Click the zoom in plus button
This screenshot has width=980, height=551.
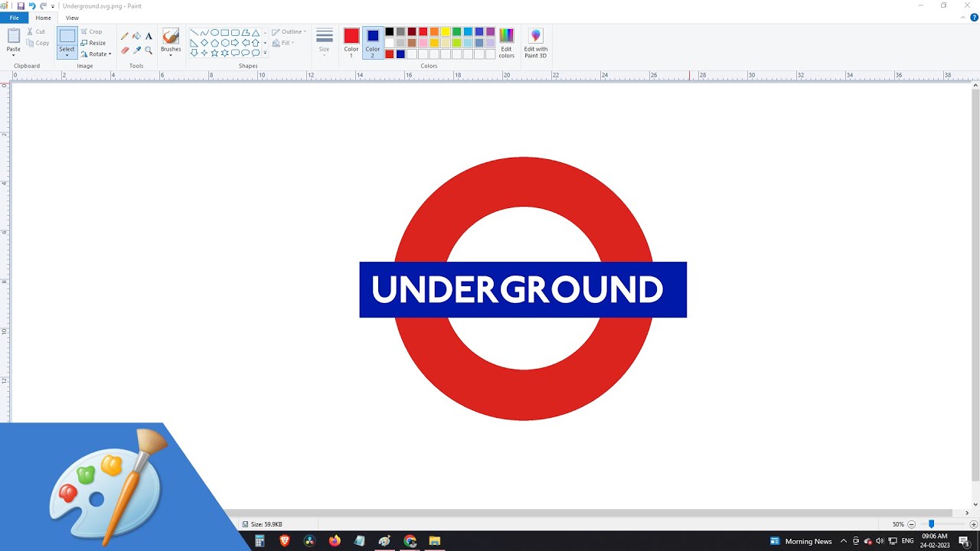click(x=974, y=524)
